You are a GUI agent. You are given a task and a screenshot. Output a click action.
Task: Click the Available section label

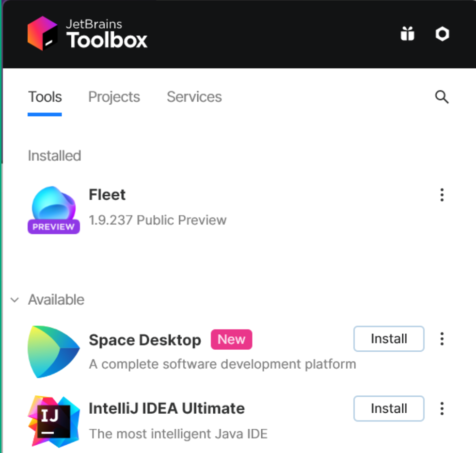coord(56,300)
